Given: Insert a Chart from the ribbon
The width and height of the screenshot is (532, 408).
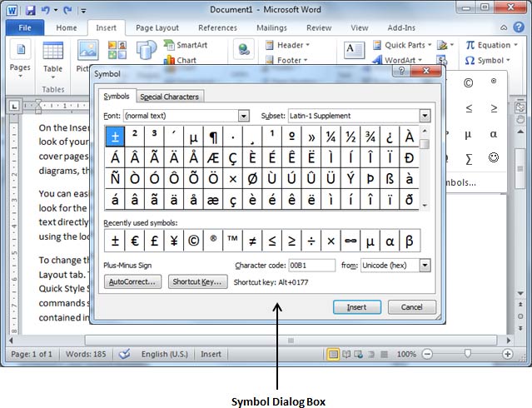Looking at the screenshot, I should point(180,60).
